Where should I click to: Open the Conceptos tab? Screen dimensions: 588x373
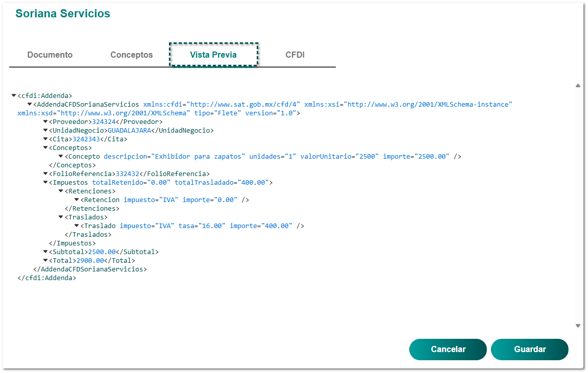tap(132, 55)
